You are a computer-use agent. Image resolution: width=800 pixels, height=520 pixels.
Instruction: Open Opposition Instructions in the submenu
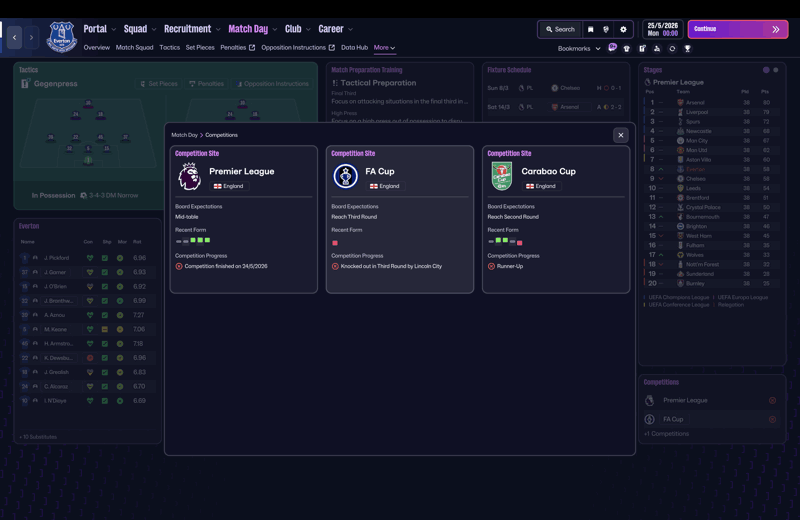[298, 47]
